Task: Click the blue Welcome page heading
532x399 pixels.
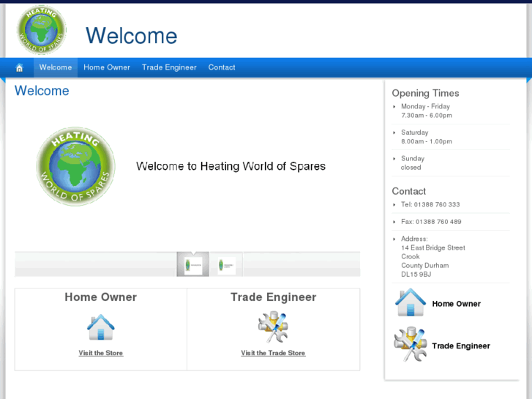Action: pyautogui.click(x=42, y=91)
